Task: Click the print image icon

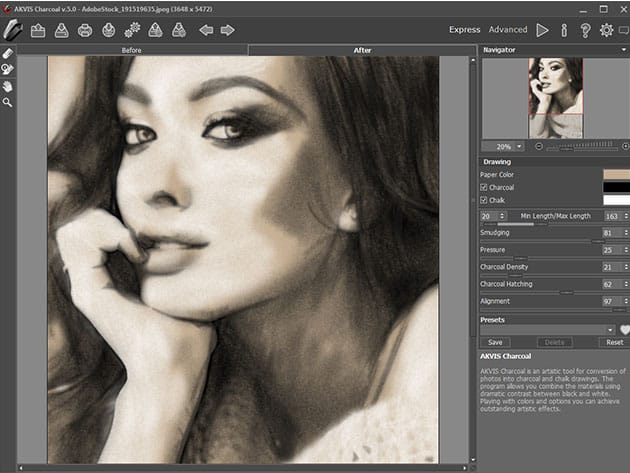Action: tap(85, 30)
